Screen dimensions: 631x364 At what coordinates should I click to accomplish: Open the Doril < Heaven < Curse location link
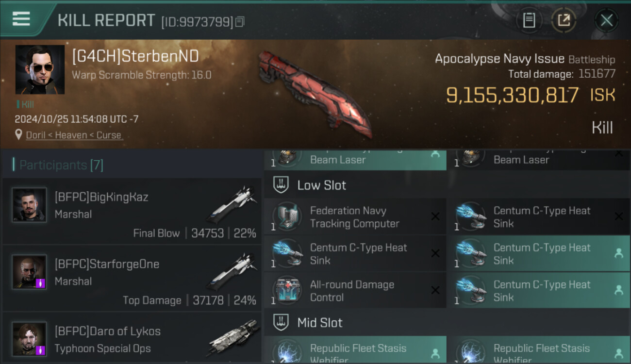(74, 135)
